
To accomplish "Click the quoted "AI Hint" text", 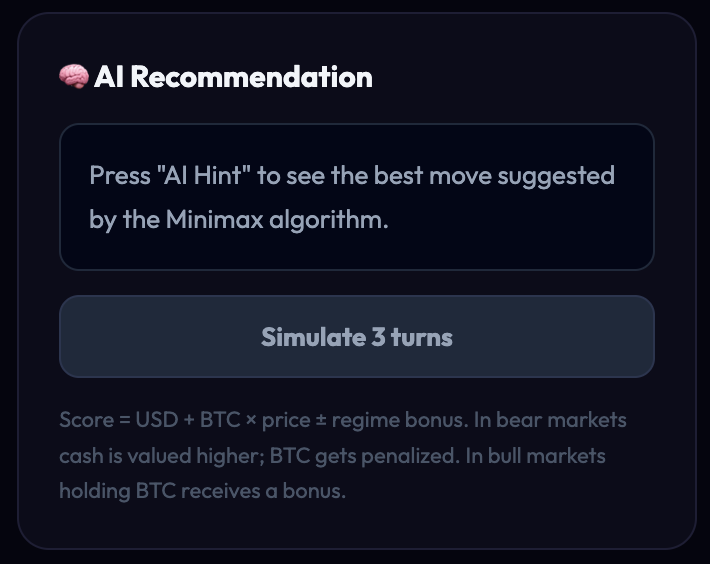I will point(204,176).
